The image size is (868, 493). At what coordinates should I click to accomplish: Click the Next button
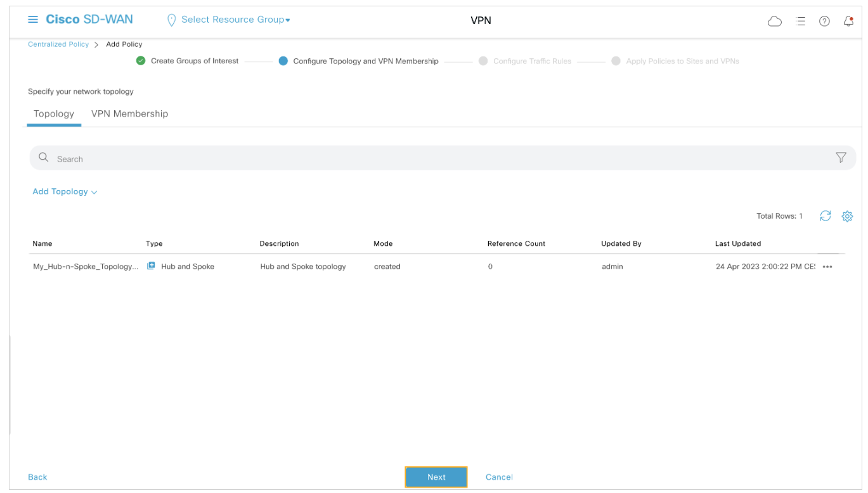pos(436,477)
